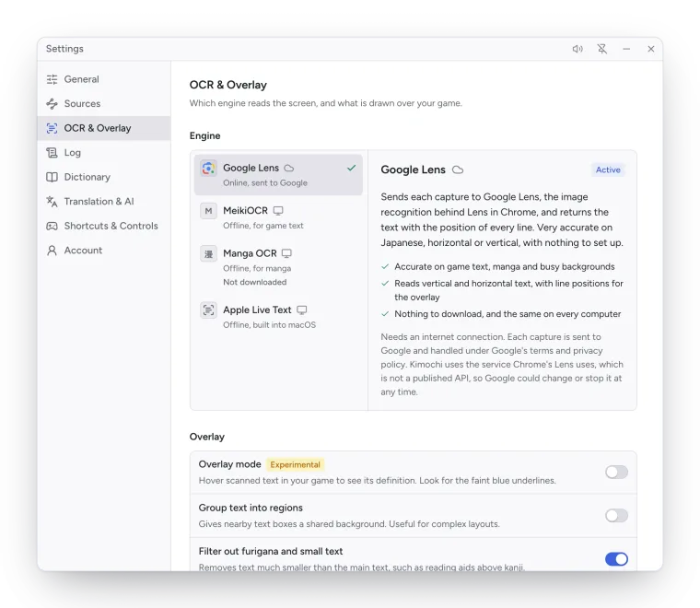Select Apple Live Text engine

click(278, 317)
